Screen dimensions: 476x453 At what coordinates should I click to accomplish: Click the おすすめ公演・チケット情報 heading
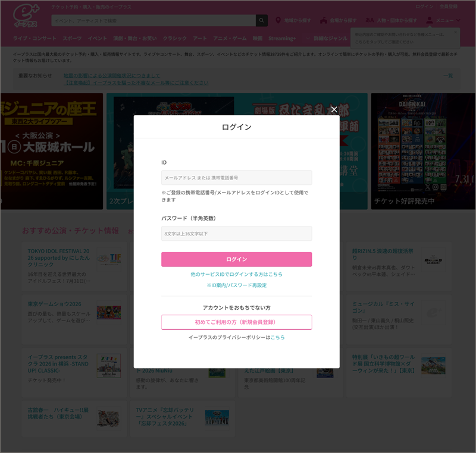click(x=70, y=231)
